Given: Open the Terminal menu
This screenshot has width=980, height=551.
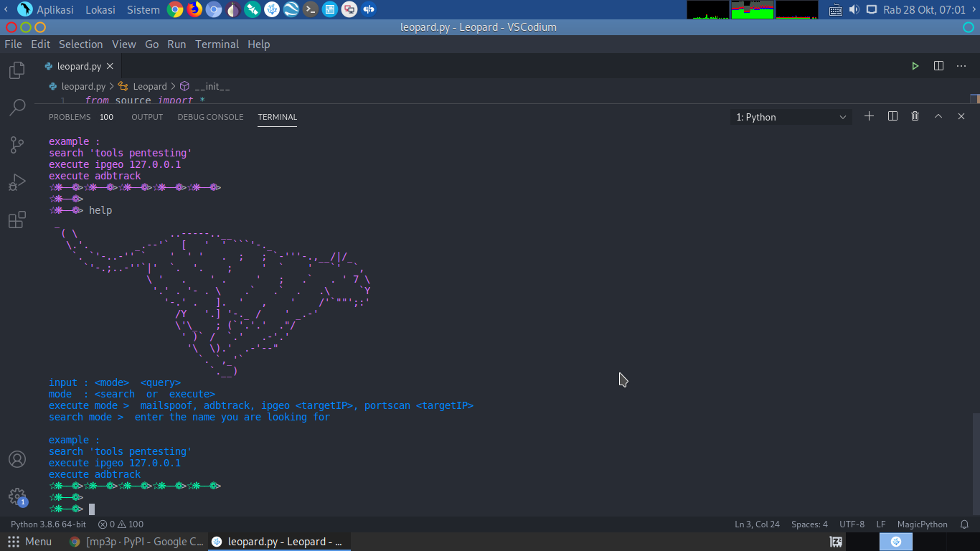Looking at the screenshot, I should point(217,44).
